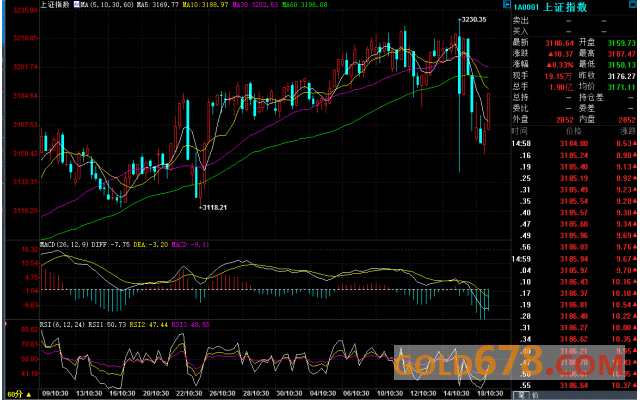Click the 09/10:30 time axis label

coord(55,393)
